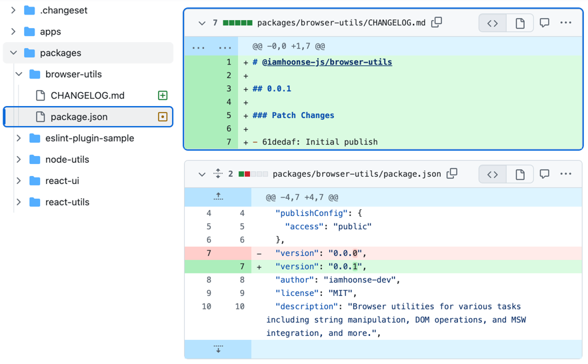The image size is (588, 364).
Task: Click the package.json diffstat squares
Action: tap(253, 174)
